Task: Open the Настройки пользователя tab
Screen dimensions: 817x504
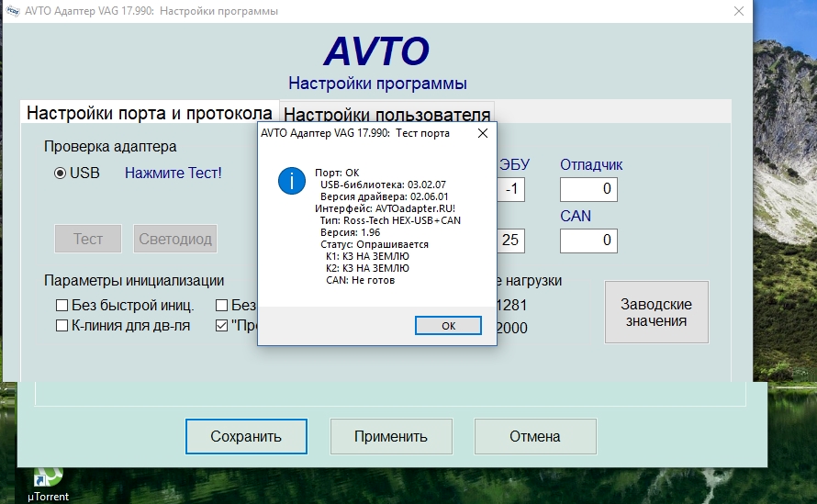Action: [x=386, y=114]
